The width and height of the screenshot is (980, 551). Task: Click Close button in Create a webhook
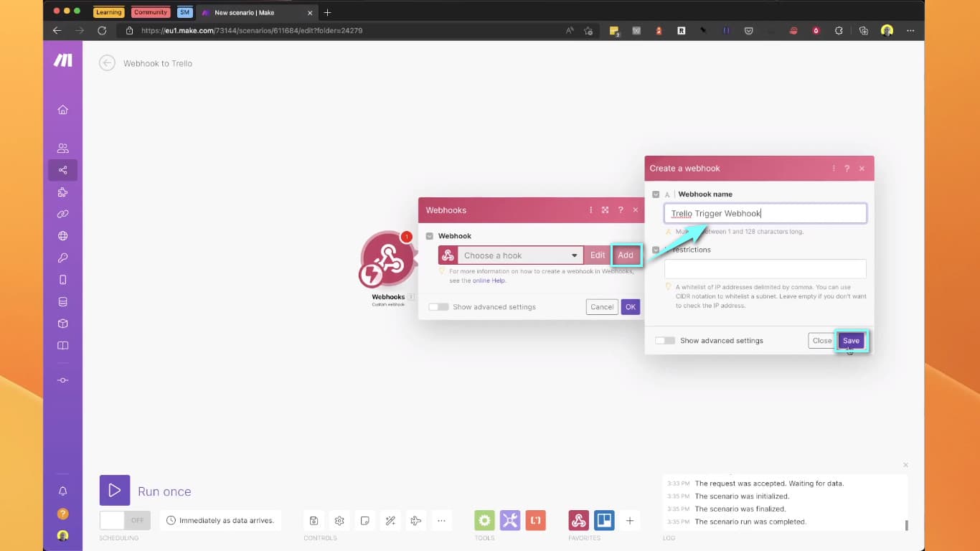pyautogui.click(x=822, y=341)
